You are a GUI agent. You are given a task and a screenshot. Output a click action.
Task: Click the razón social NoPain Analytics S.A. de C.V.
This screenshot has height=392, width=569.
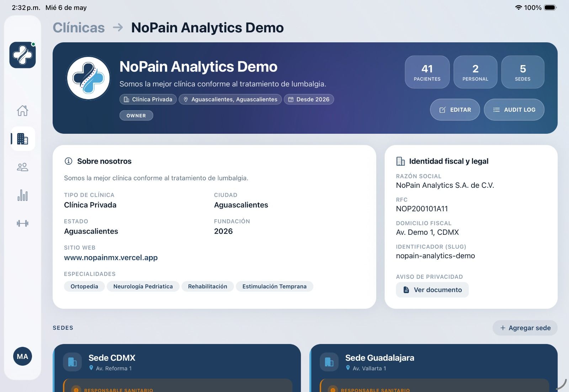[x=445, y=185]
